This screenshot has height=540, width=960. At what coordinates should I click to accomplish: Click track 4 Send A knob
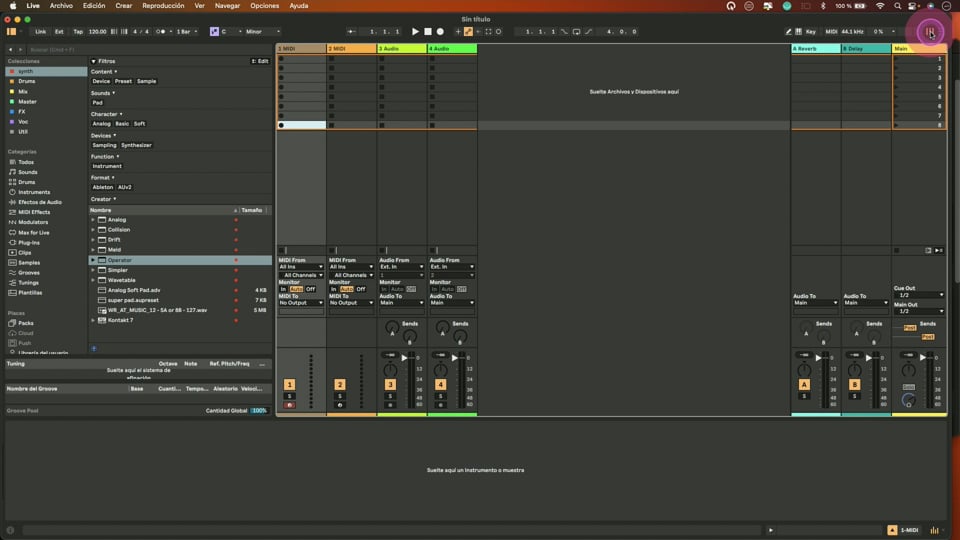point(442,329)
